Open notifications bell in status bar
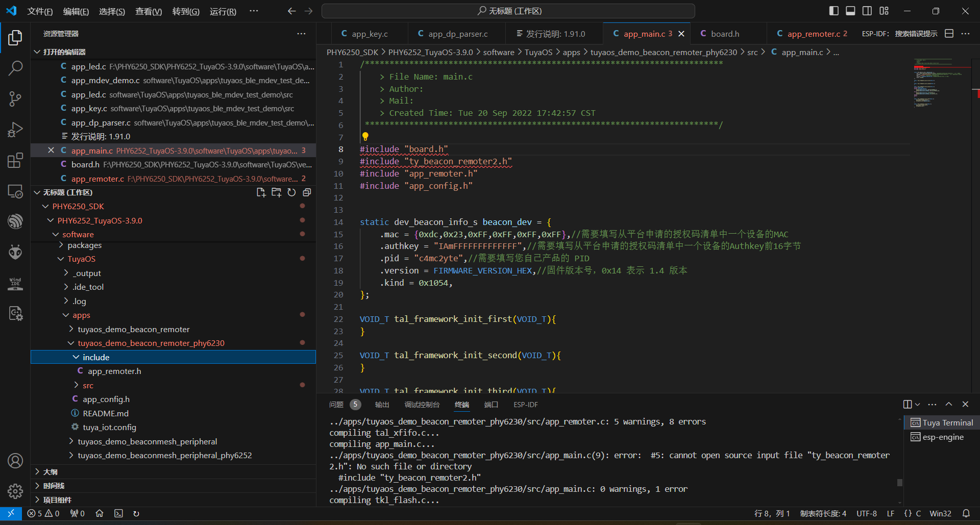The height and width of the screenshot is (525, 980). pos(966,513)
